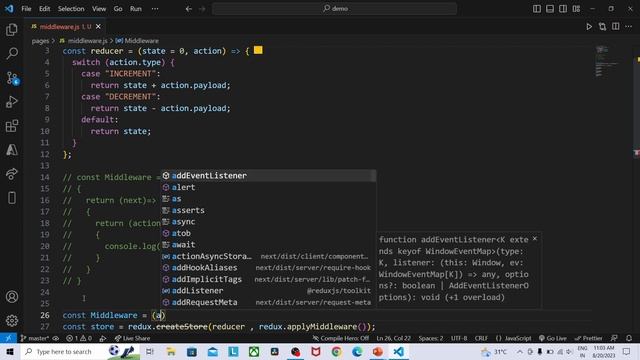Choose the addListener reduxjs/toolkit suggestion
The width and height of the screenshot is (640, 360).
(x=268, y=291)
